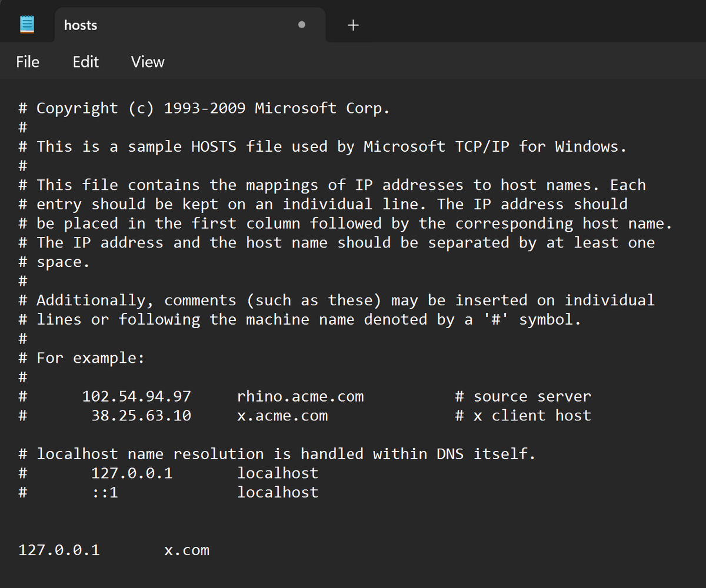
Task: Open the Edit menu
Action: (x=86, y=62)
